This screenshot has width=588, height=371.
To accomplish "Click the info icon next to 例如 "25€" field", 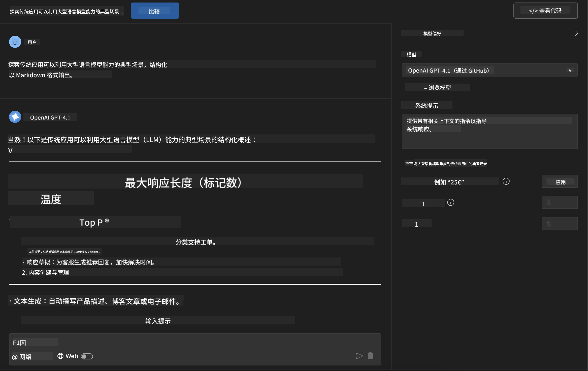I will [x=506, y=181].
